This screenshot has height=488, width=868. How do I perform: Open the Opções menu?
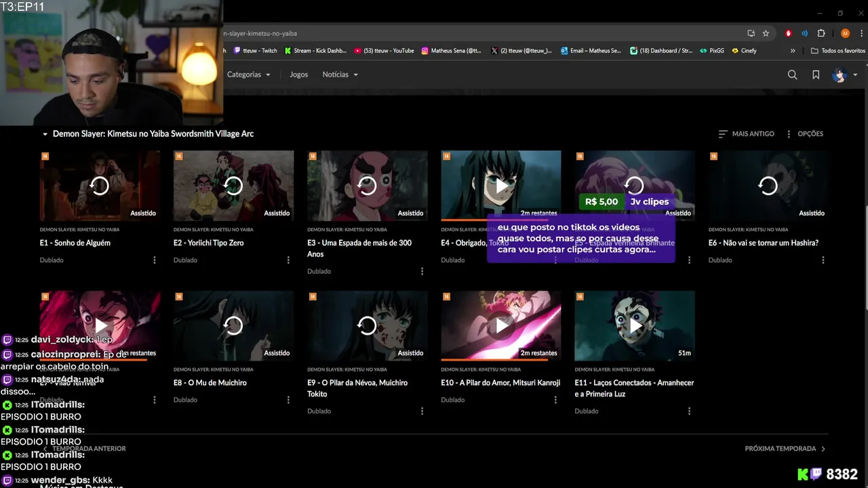[x=804, y=134]
